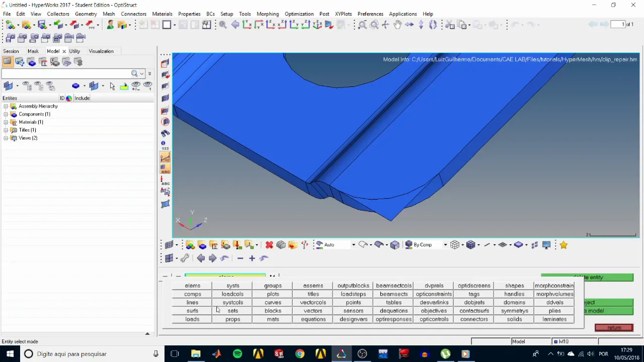The width and height of the screenshot is (644, 362).
Task: Click the yellow star favorites icon
Action: 563,245
